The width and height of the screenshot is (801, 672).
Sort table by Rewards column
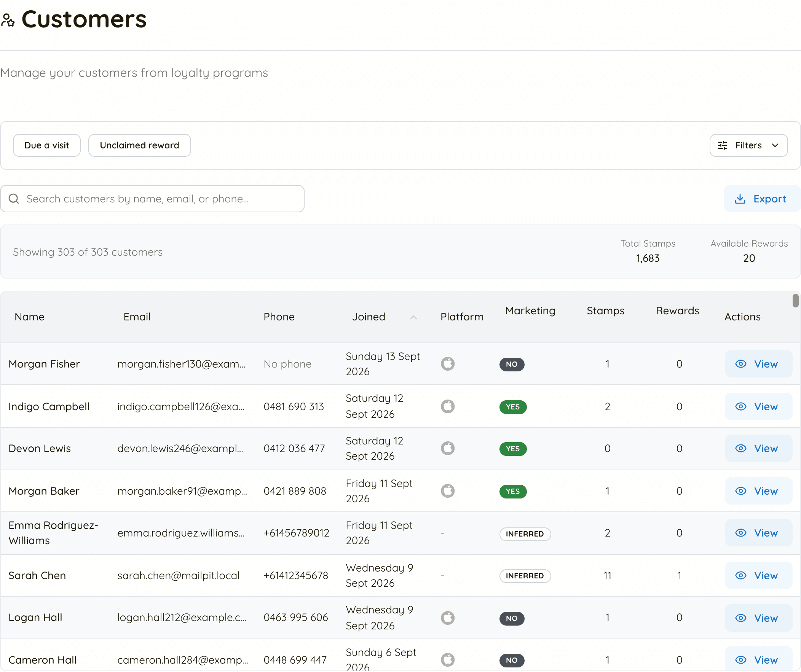pyautogui.click(x=677, y=311)
